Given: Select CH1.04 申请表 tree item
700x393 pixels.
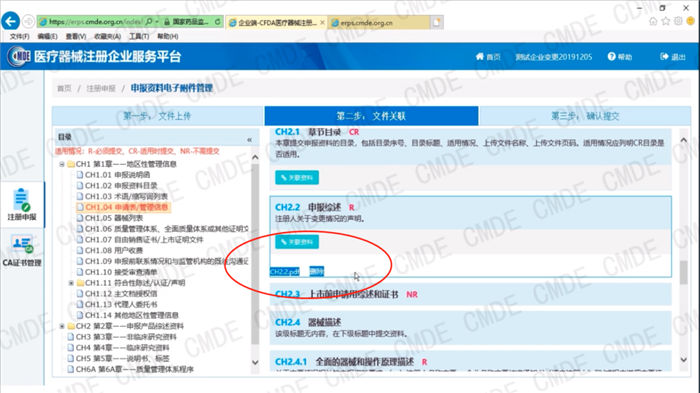Looking at the screenshot, I should tap(122, 207).
